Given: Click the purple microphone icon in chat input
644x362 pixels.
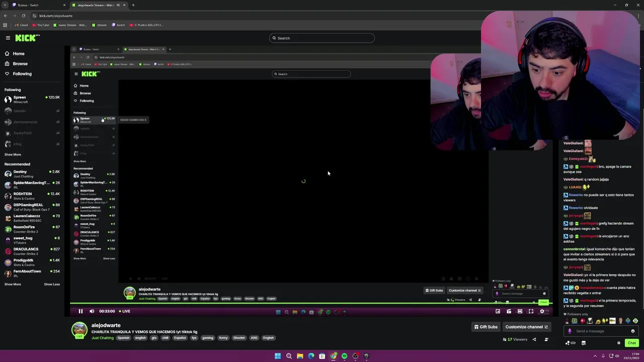Looking at the screenshot, I should (x=570, y=331).
